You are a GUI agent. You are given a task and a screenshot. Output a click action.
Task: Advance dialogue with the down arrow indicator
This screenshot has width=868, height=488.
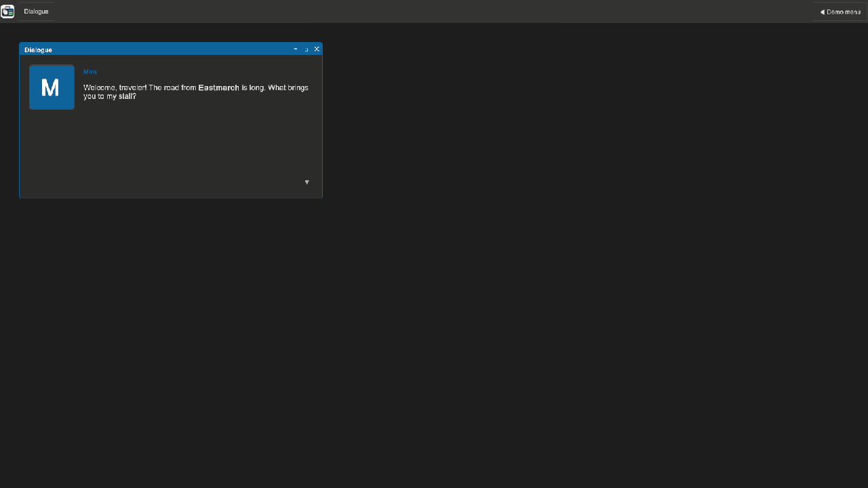pyautogui.click(x=307, y=182)
